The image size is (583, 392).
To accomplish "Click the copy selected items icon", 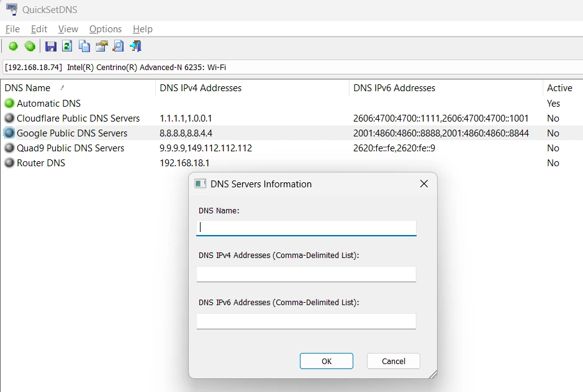I will tap(84, 46).
